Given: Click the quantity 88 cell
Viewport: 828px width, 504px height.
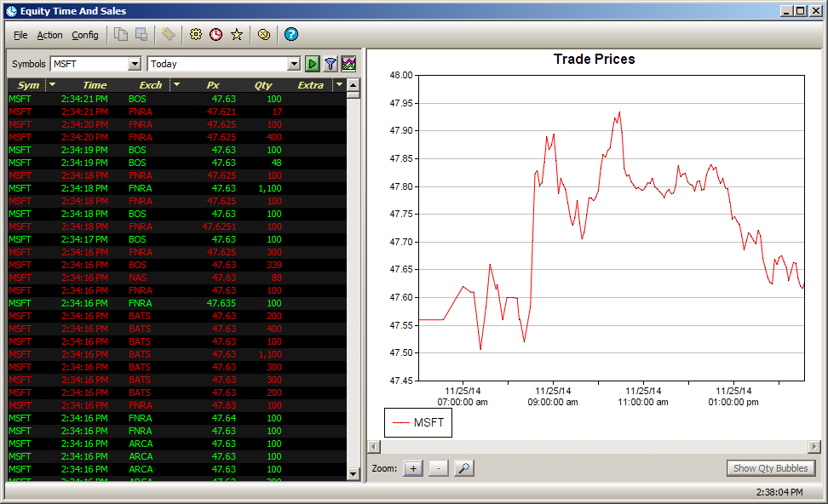Looking at the screenshot, I should coord(277,278).
